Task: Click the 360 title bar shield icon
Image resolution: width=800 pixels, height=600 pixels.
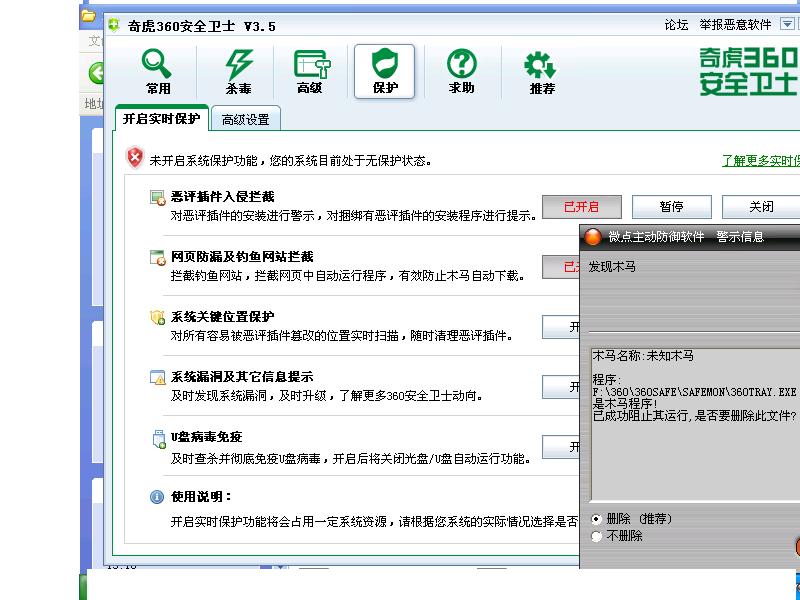Action: tap(114, 24)
